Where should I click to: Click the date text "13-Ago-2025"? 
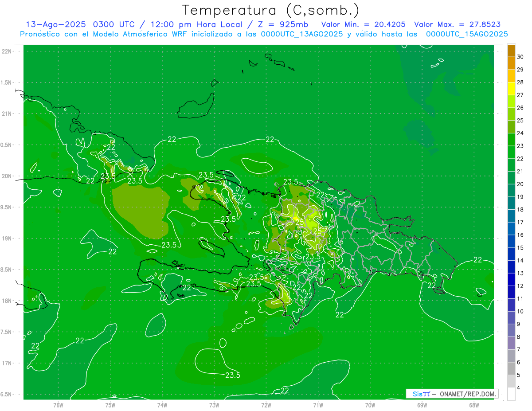[56, 24]
